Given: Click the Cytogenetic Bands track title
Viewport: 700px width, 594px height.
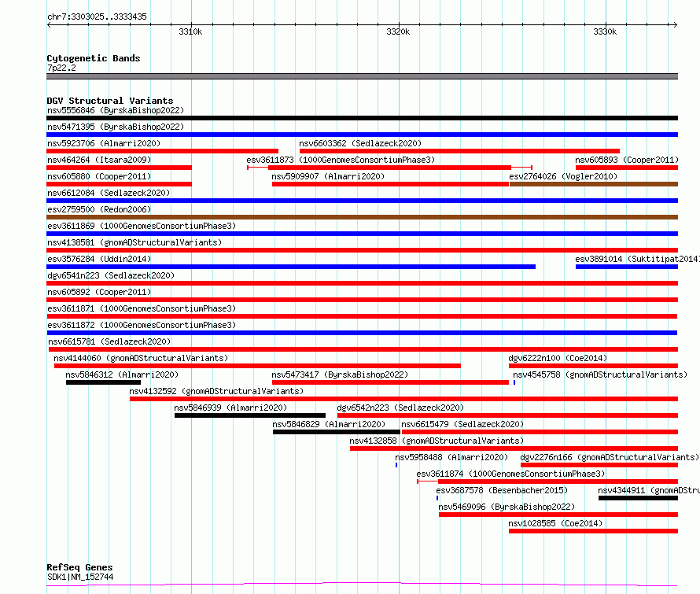Looking at the screenshot, I should point(94,58).
